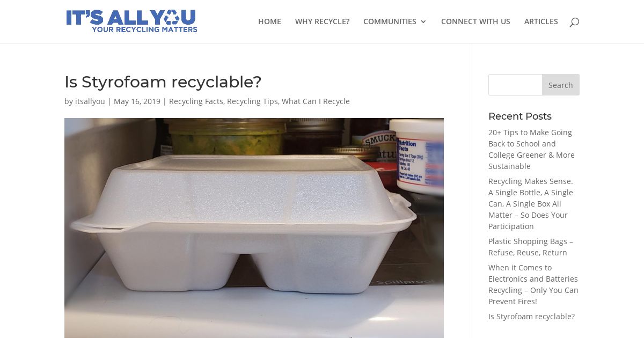644x338 pixels.
Task: Open the Why Recycle? menu item
Action: tap(322, 21)
